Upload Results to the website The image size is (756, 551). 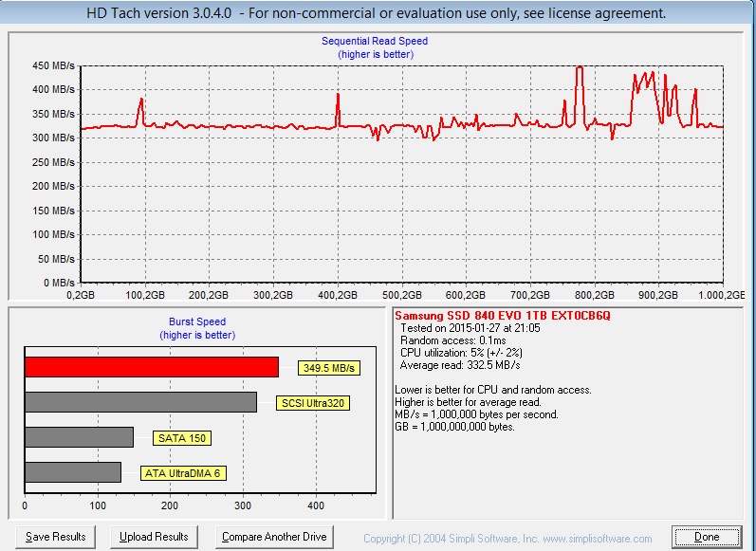tap(154, 537)
